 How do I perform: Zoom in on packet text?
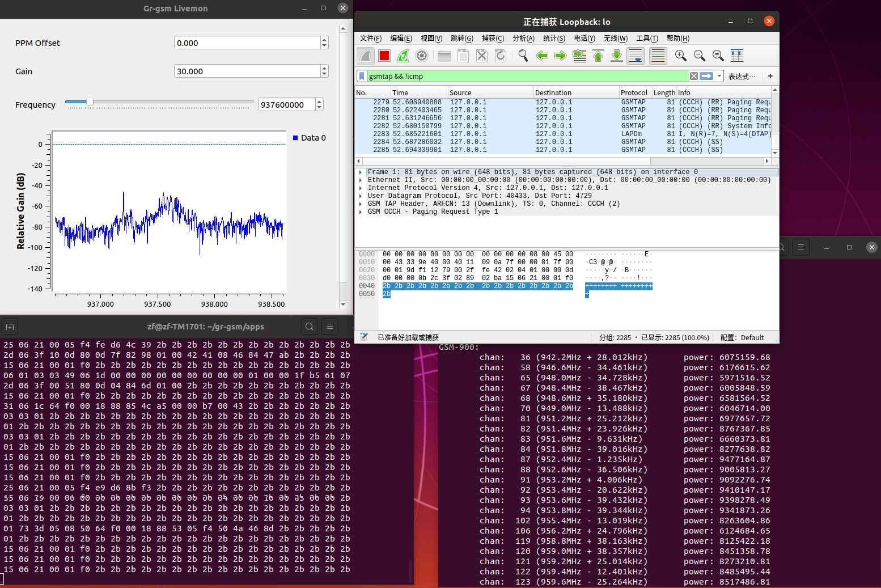(681, 56)
